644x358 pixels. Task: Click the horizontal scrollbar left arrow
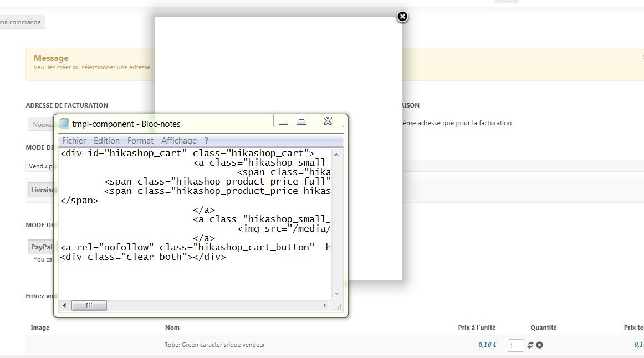coord(64,305)
